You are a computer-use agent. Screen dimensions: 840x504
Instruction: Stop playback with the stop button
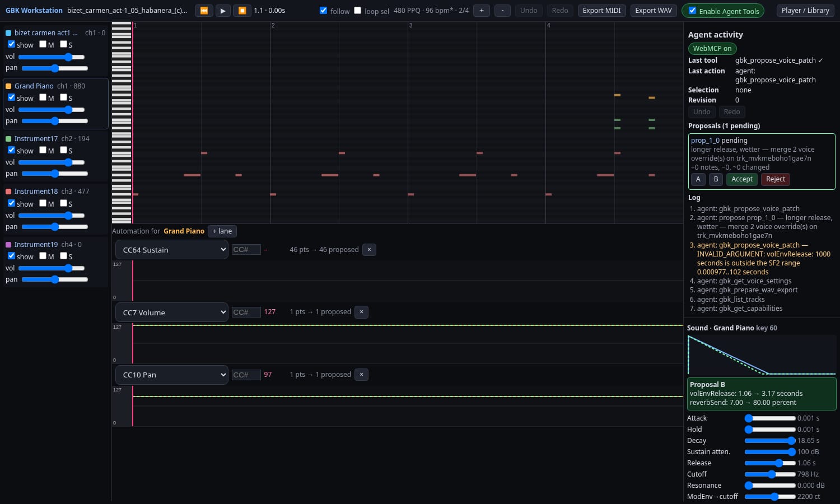[242, 11]
